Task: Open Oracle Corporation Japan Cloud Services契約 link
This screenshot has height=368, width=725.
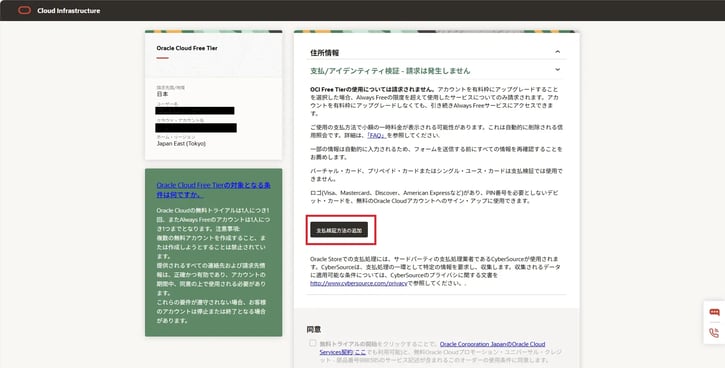Action: (431, 348)
